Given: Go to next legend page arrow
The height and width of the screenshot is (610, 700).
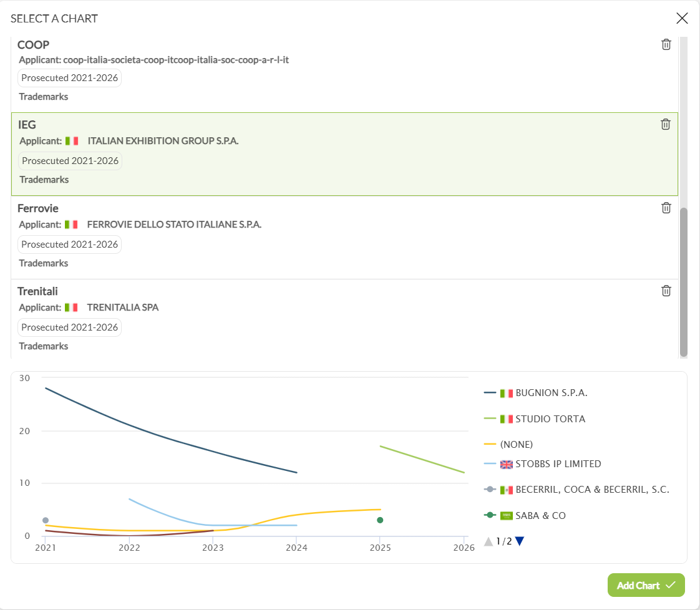Looking at the screenshot, I should point(519,541).
